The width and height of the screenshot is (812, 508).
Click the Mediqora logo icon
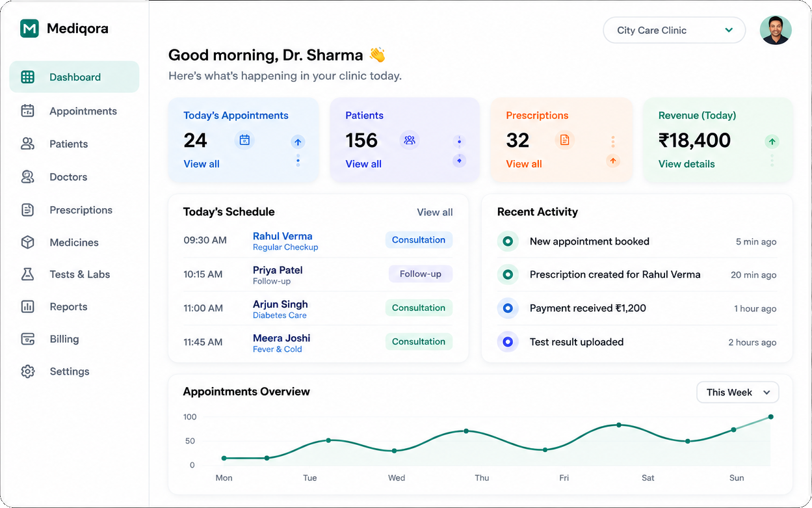tap(29, 29)
